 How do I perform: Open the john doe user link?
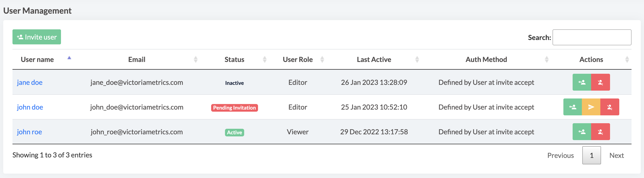[30, 107]
